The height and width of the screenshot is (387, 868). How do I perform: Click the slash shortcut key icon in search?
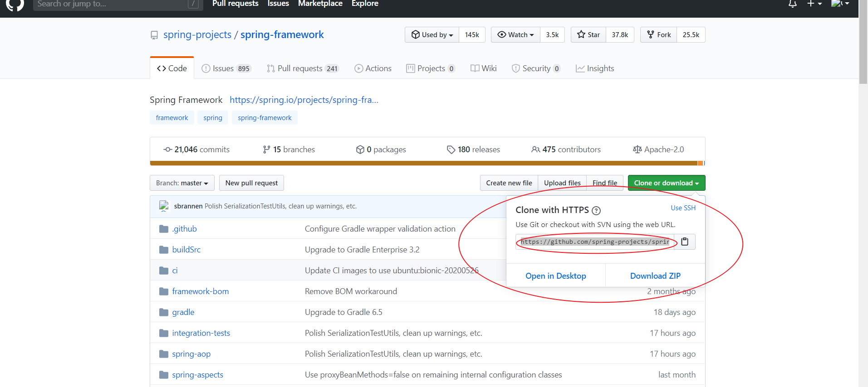[193, 4]
